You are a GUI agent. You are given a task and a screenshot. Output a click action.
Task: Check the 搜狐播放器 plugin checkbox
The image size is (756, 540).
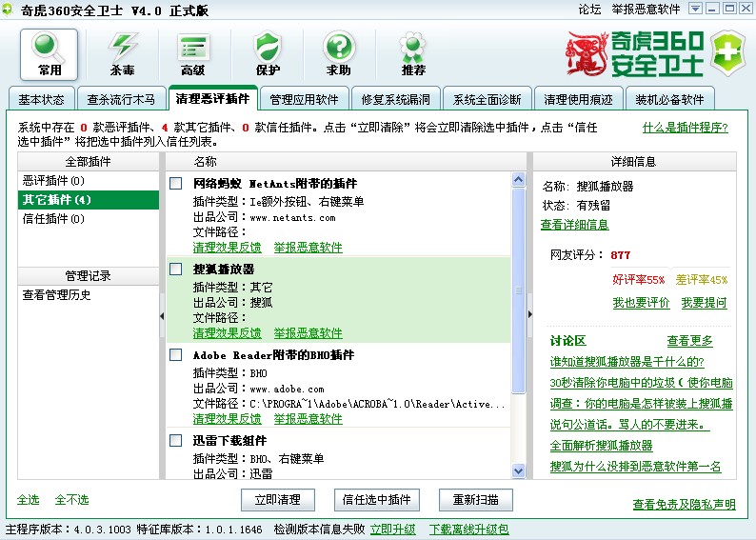[x=176, y=269]
